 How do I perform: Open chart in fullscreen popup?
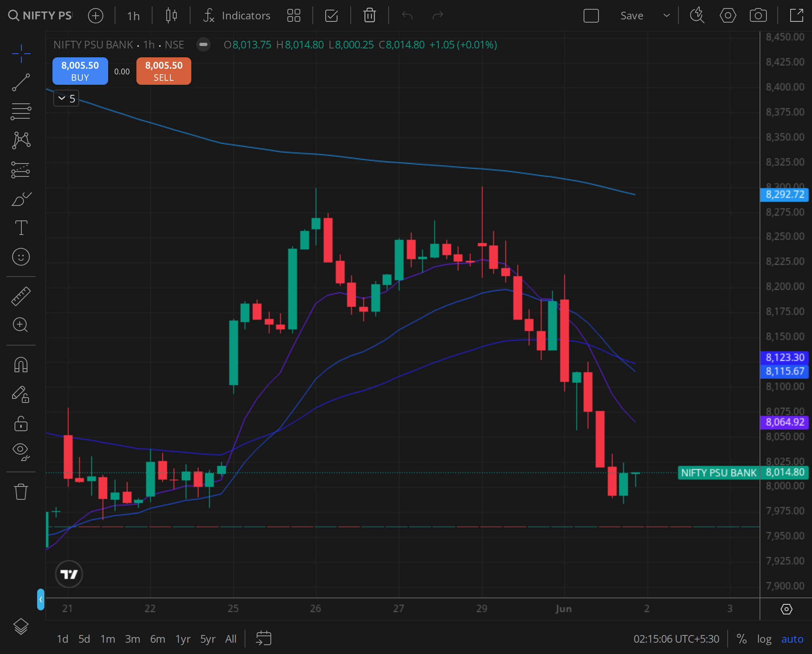pyautogui.click(x=797, y=16)
